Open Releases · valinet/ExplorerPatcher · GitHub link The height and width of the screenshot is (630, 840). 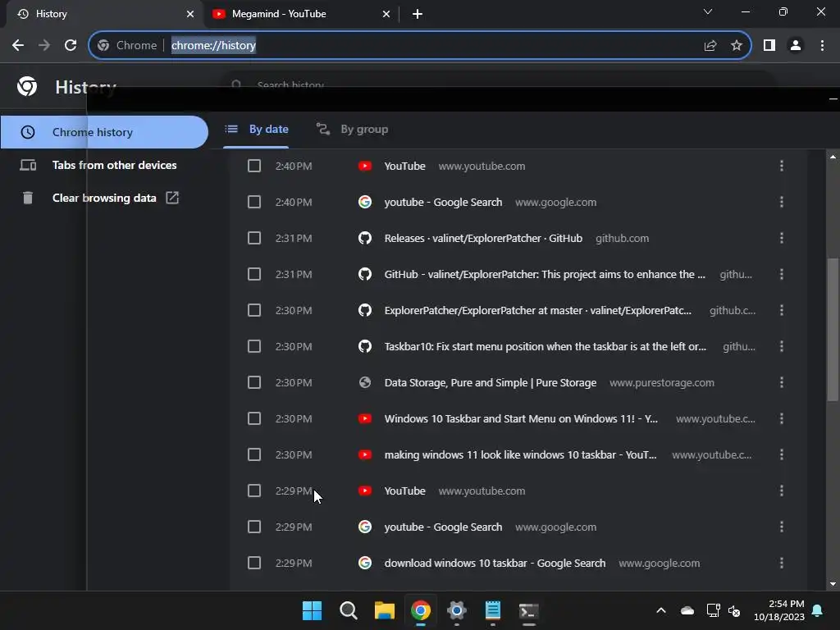(483, 238)
